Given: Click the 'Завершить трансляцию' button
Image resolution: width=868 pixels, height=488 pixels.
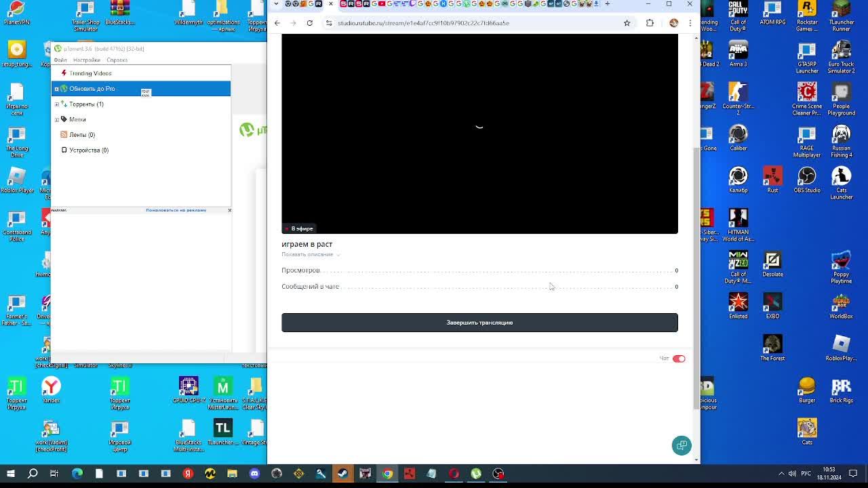Looking at the screenshot, I should [x=479, y=323].
